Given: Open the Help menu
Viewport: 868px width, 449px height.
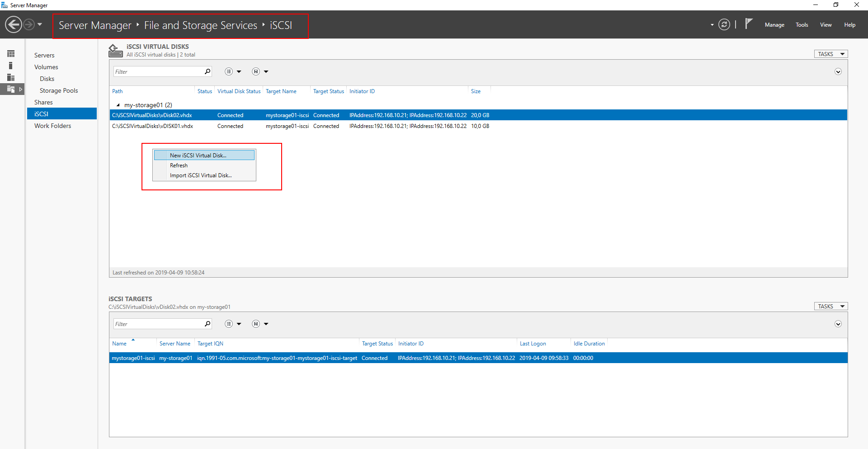Looking at the screenshot, I should point(849,25).
